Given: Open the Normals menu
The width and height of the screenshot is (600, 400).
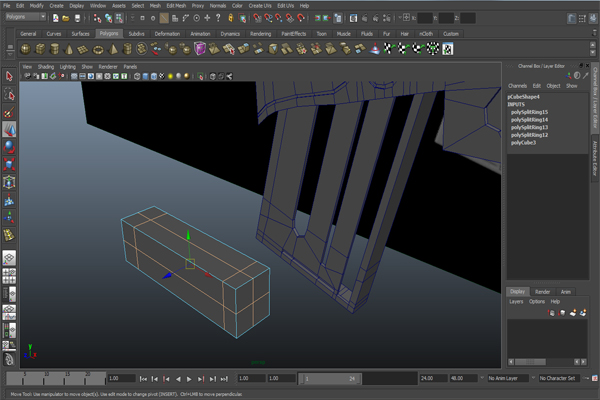Looking at the screenshot, I should [x=218, y=6].
